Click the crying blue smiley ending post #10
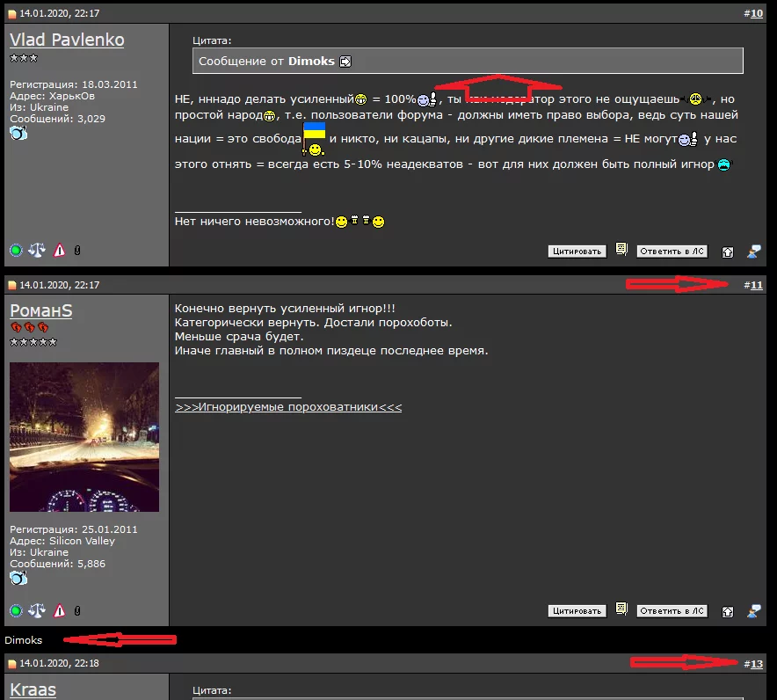This screenshot has width=777, height=700. 724,164
